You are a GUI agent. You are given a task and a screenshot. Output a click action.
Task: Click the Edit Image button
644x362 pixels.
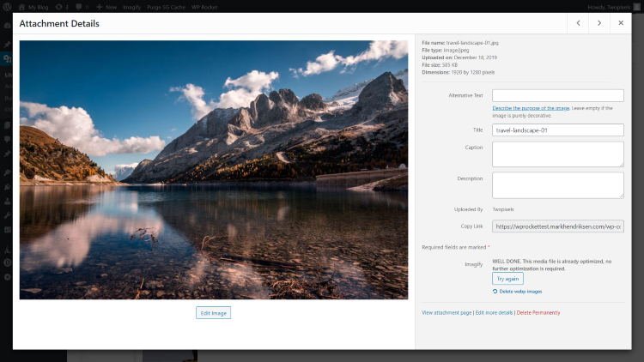click(x=213, y=313)
